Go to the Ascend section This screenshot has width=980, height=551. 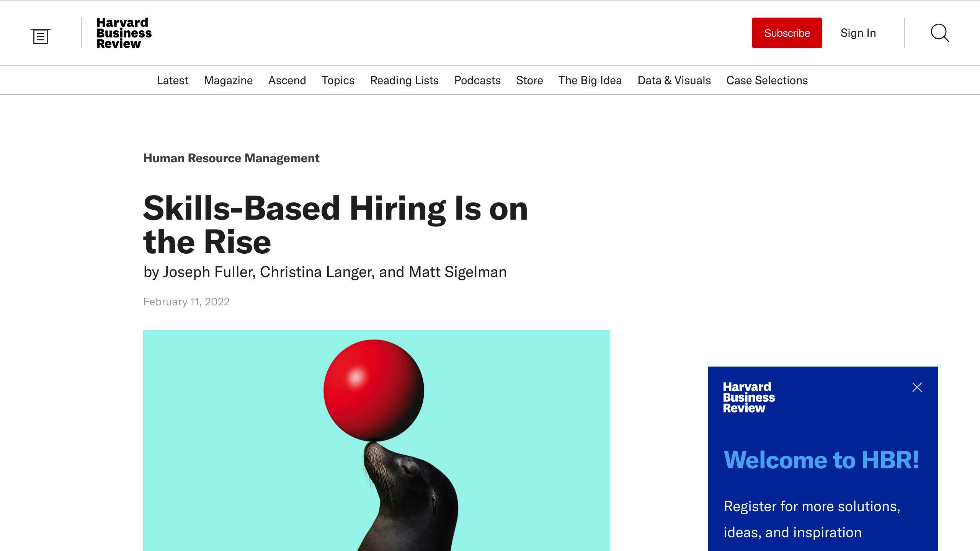click(x=287, y=80)
